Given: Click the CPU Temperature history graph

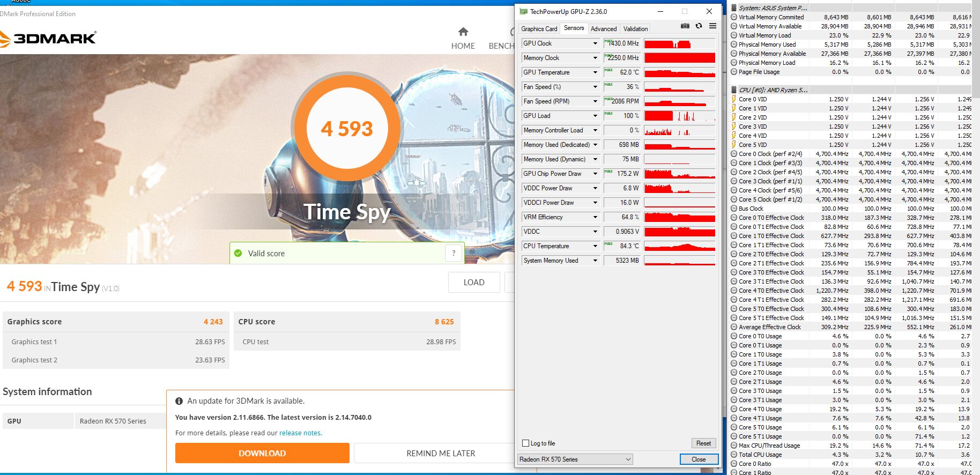Looking at the screenshot, I should tap(679, 246).
